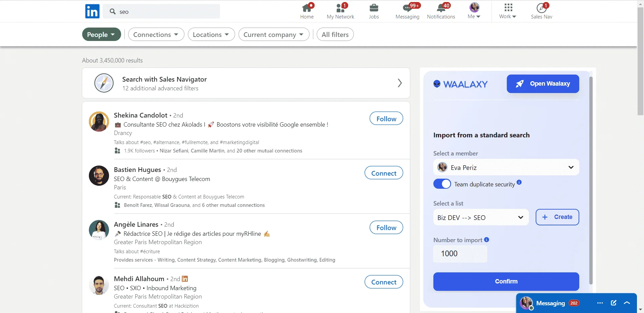
Task: Open Shekina Candolot's profile photo
Action: pyautogui.click(x=99, y=122)
